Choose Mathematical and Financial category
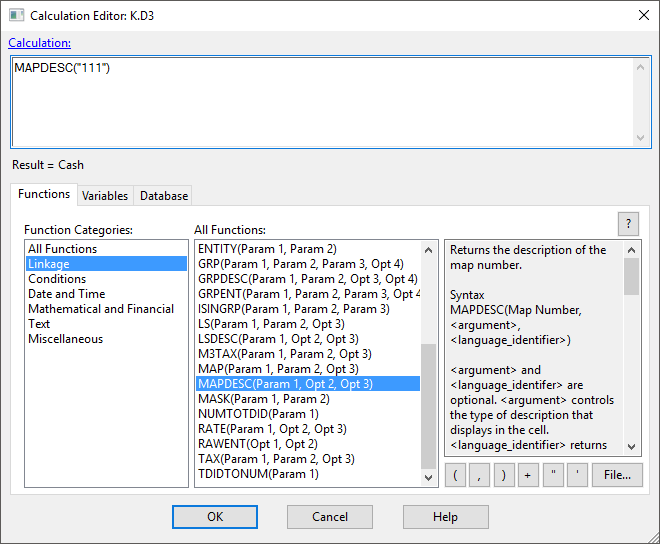The height and width of the screenshot is (544, 660). (x=101, y=309)
